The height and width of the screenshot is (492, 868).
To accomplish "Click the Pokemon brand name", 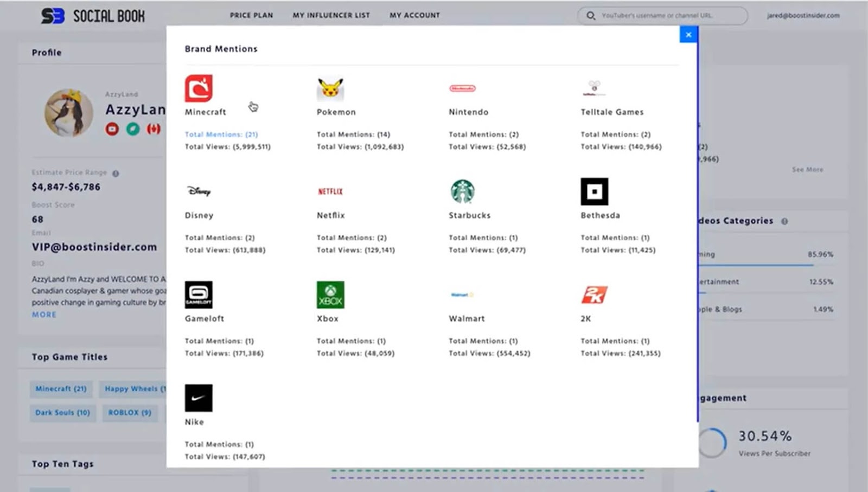I will (336, 112).
